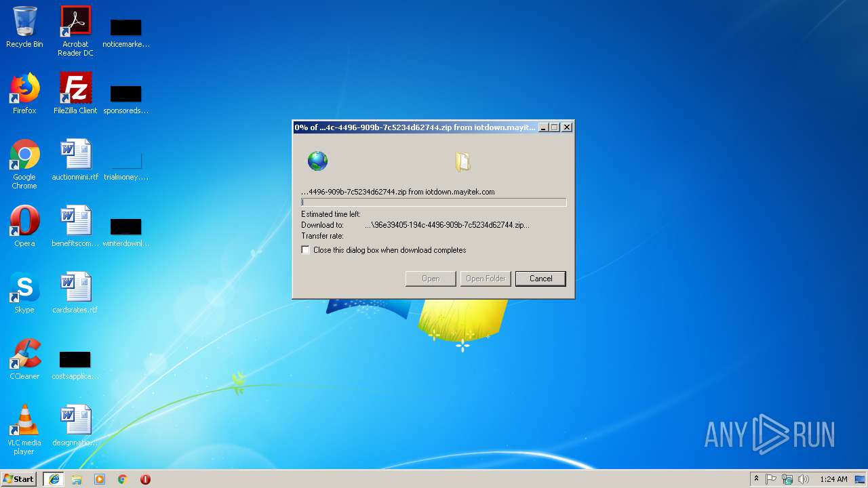Viewport: 868px width, 488px height.
Task: Open the Skype desktop shortcut
Action: [24, 293]
